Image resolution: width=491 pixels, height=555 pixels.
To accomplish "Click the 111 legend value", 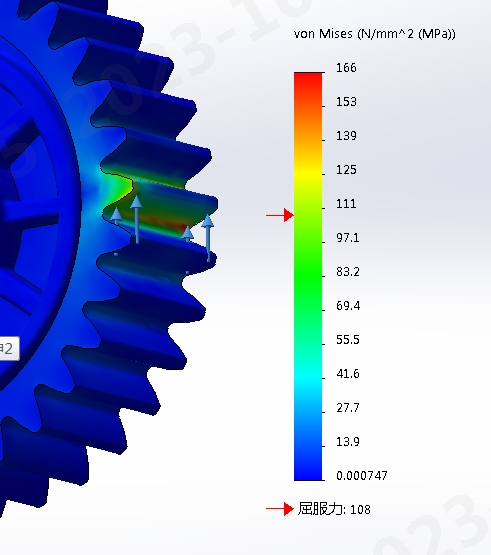I will (346, 204).
